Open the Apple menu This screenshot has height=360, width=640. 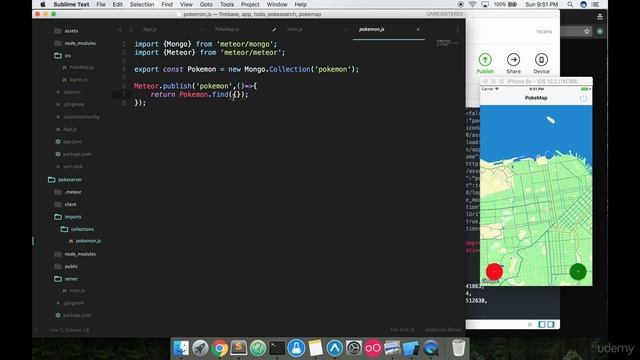tap(42, 4)
